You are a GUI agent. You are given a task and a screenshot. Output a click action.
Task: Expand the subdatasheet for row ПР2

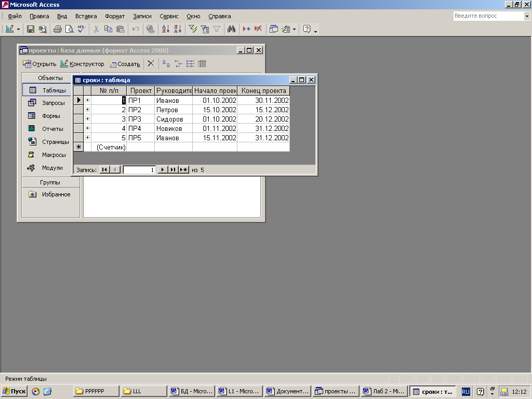pos(87,109)
